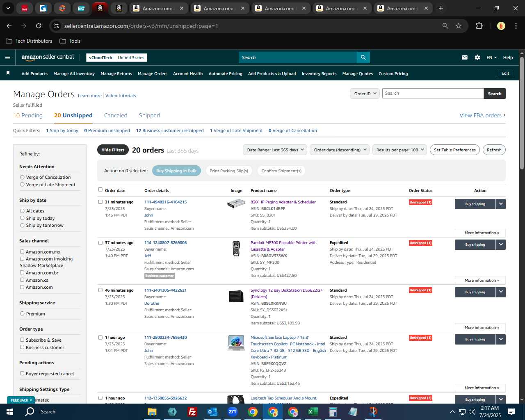The image size is (525, 420).
Task: Open the Date Range Last 365 days dropdown
Action: tap(275, 150)
